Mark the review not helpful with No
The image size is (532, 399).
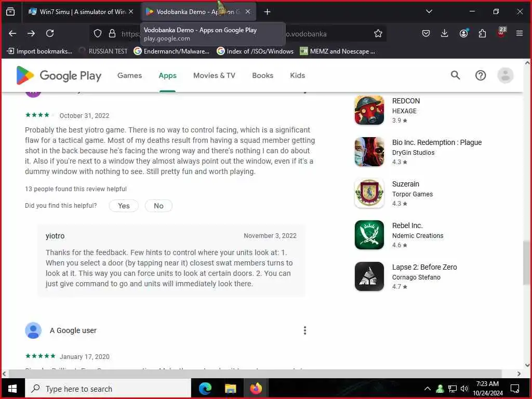pyautogui.click(x=158, y=206)
